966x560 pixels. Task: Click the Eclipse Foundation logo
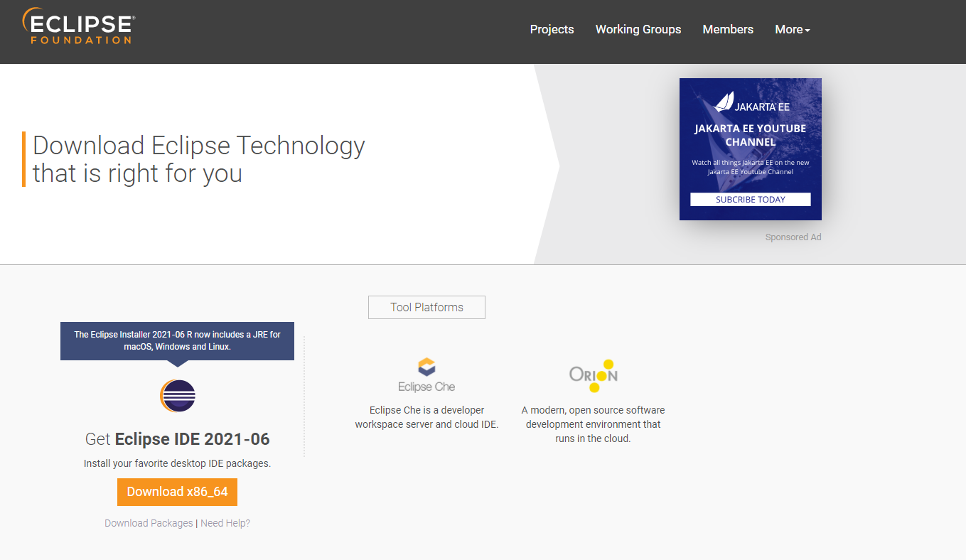click(77, 26)
